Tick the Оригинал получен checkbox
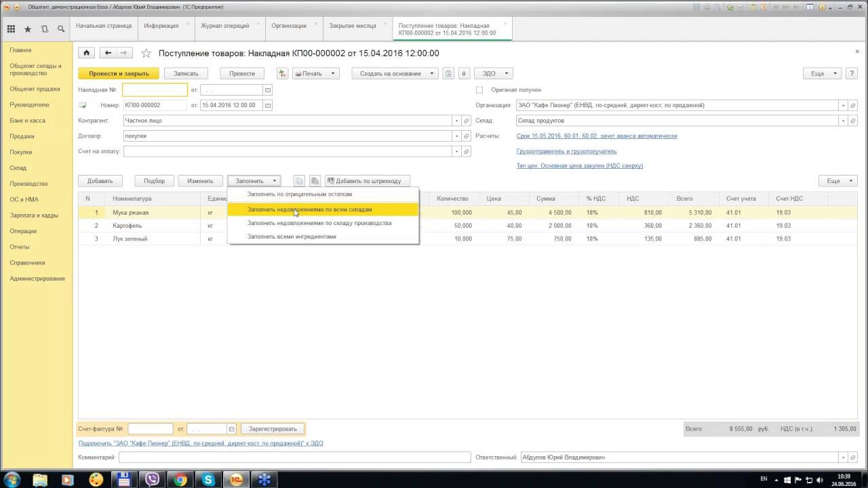This screenshot has height=488, width=868. 479,89
